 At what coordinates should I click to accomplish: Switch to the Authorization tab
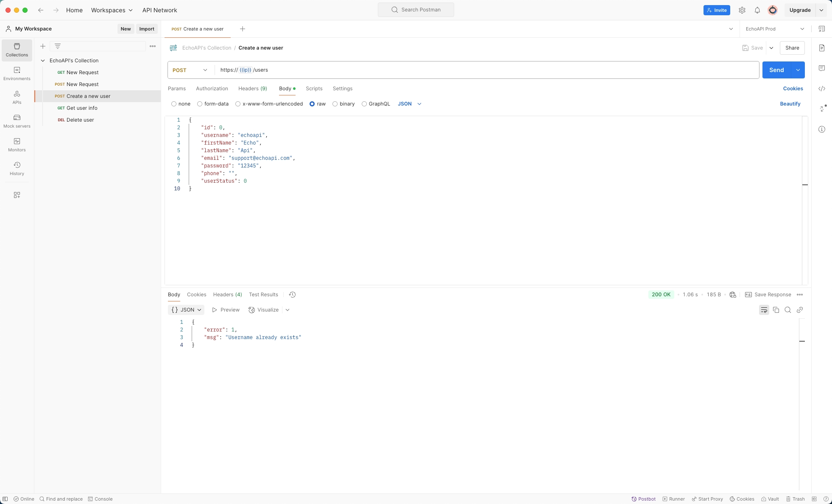212,89
